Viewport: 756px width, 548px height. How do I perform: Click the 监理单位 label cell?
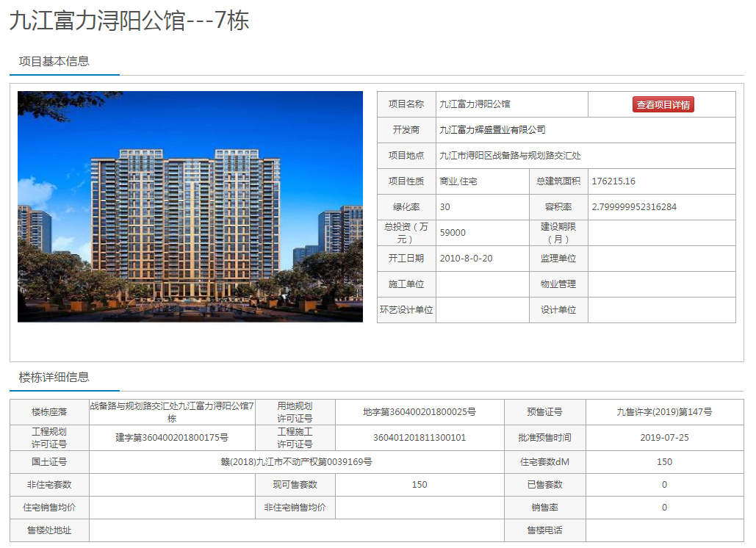tap(558, 259)
